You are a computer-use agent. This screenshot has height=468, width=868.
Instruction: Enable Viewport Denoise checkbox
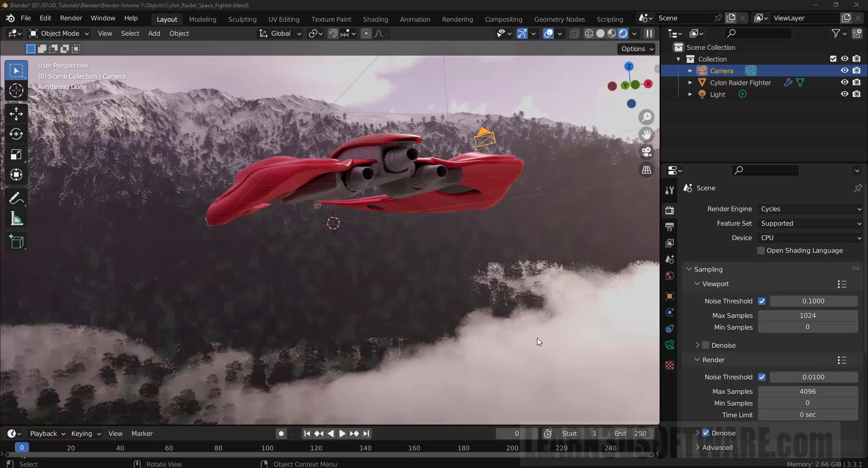[706, 345]
